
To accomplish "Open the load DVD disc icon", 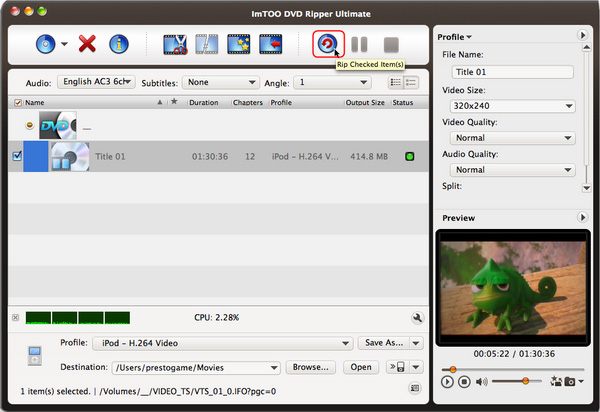I will (46, 44).
